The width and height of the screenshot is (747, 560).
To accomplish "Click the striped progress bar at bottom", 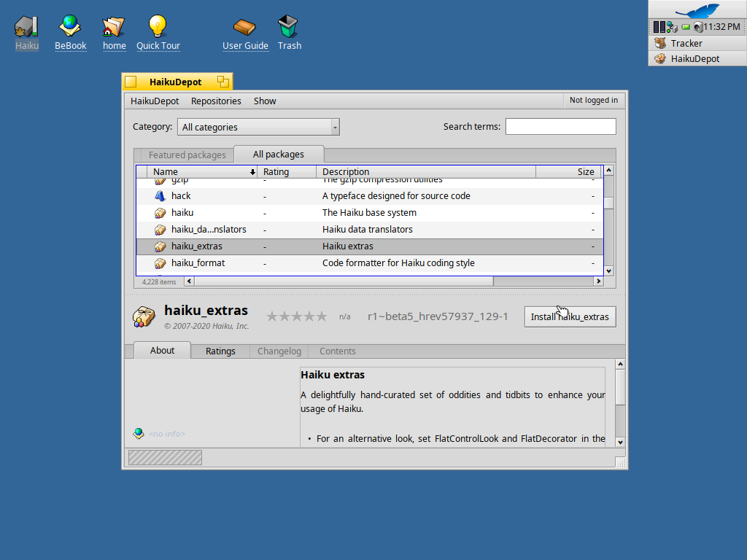I will point(166,458).
